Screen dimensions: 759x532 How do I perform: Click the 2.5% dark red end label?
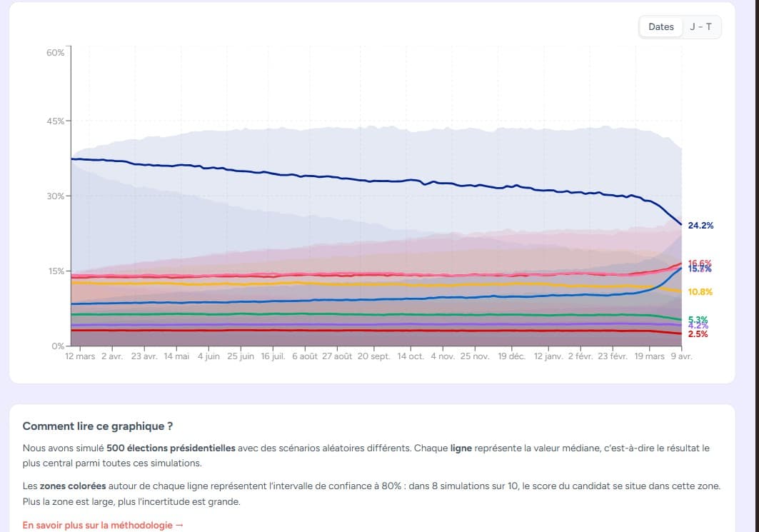point(698,334)
